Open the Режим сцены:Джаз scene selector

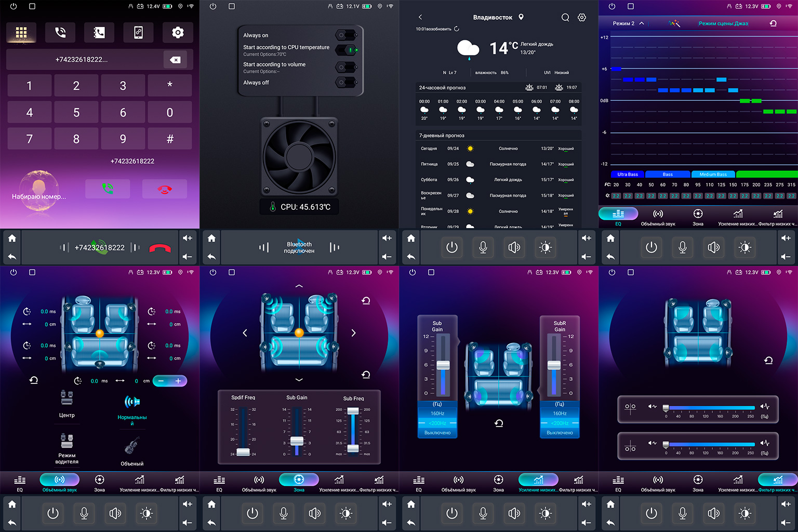click(x=723, y=23)
